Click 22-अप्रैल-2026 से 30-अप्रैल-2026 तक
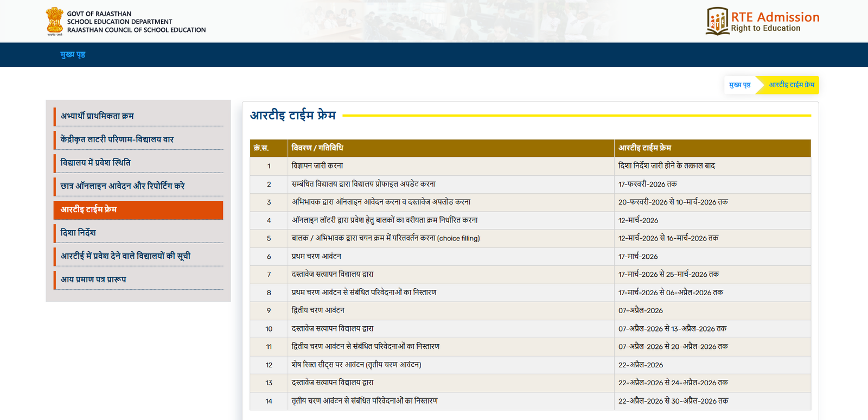The width and height of the screenshot is (868, 420). click(673, 401)
